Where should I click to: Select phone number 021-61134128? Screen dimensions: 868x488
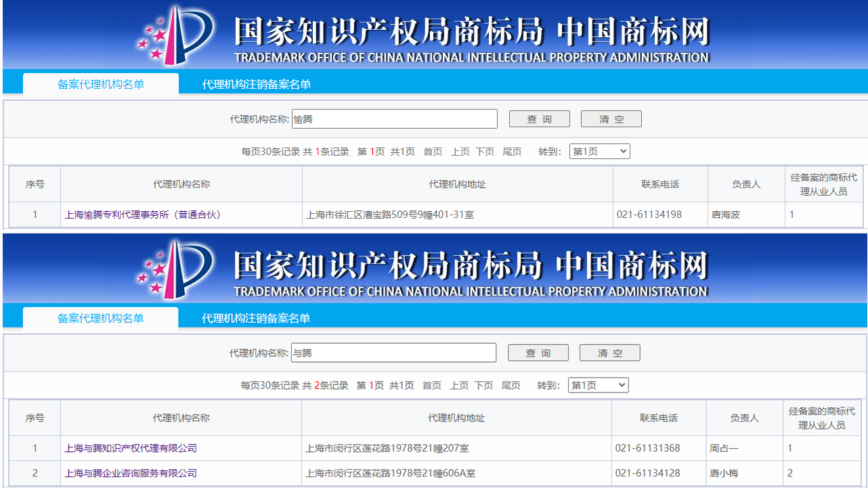[x=648, y=473]
